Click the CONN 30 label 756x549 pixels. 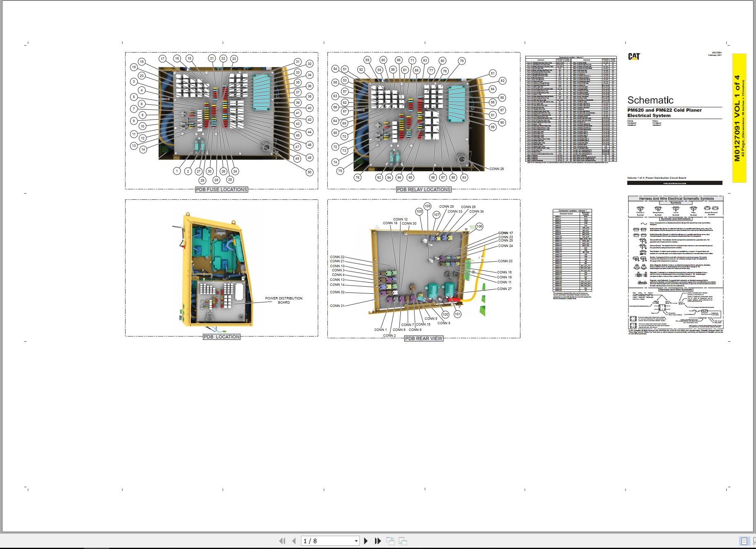(x=409, y=223)
